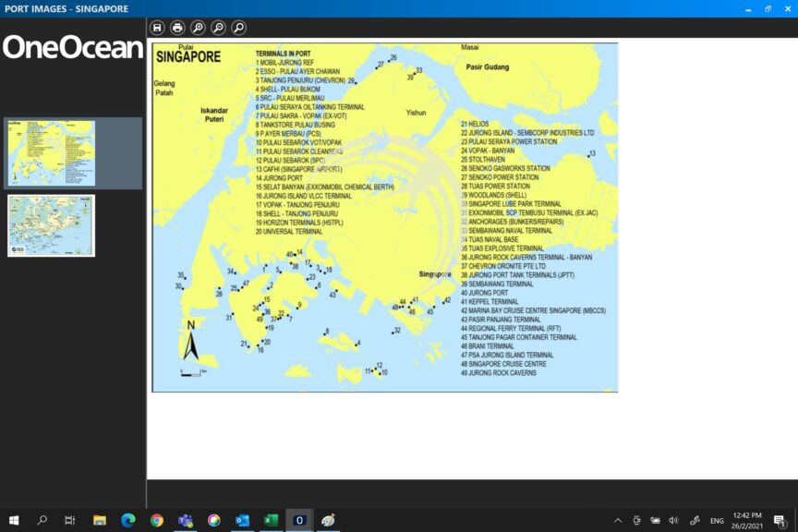Click the 'Iskandar Puteri' map label
Screen dimensions: 798x532
pyautogui.click(x=214, y=115)
